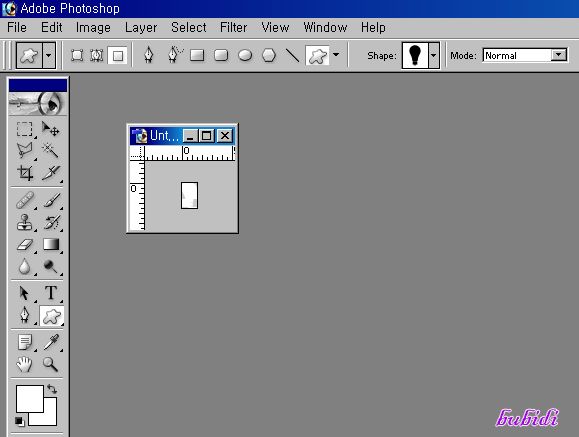Enable Shape Layers mode in options bar
The image size is (579, 437).
77,56
